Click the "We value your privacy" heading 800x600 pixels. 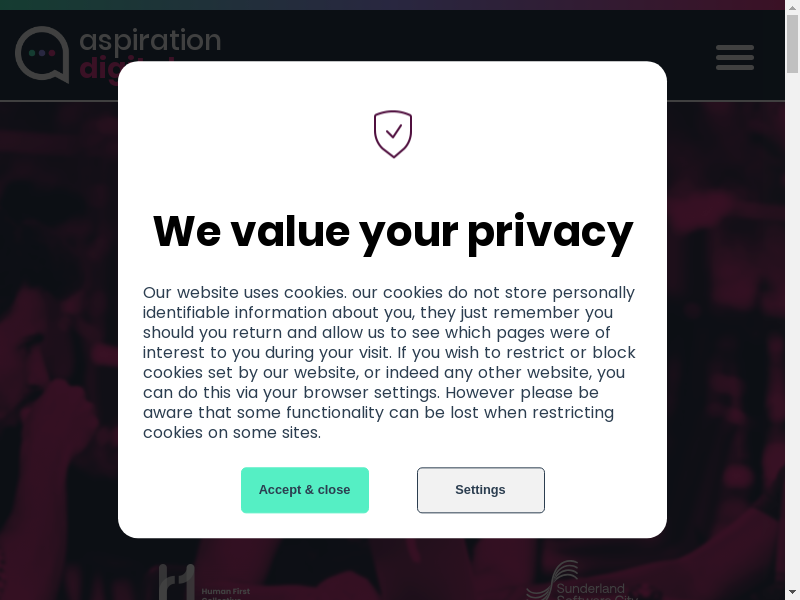392,231
